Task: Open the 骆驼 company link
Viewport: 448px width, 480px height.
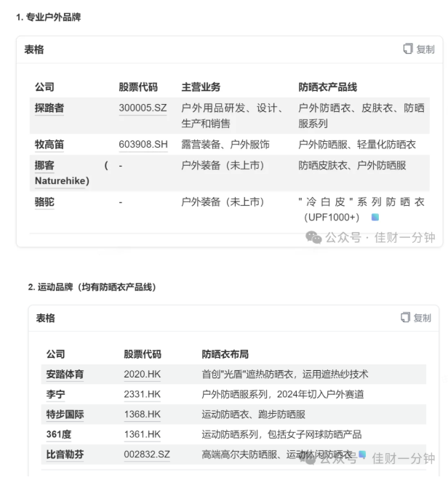Action: click(x=44, y=201)
